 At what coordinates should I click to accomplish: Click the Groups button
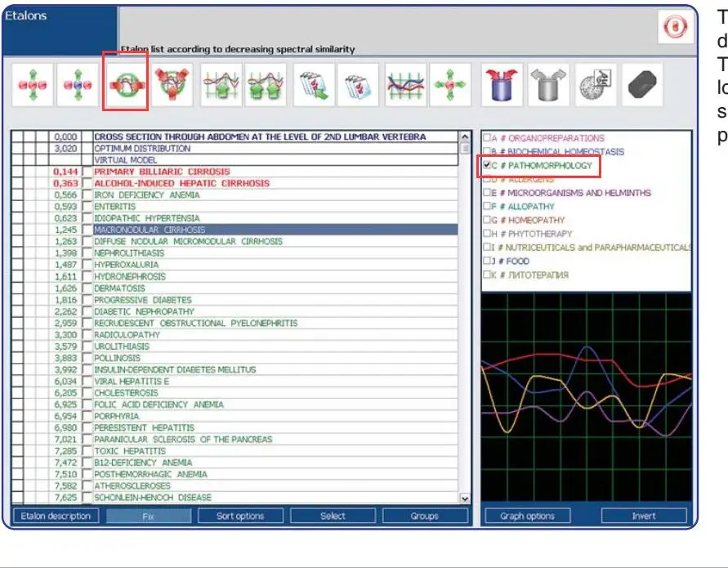pyautogui.click(x=425, y=517)
